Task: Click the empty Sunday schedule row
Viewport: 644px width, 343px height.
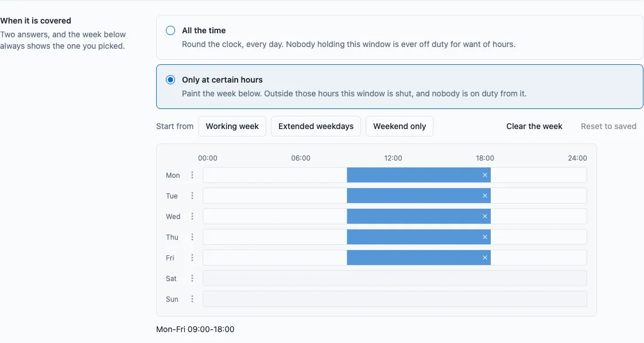Action: pos(395,299)
